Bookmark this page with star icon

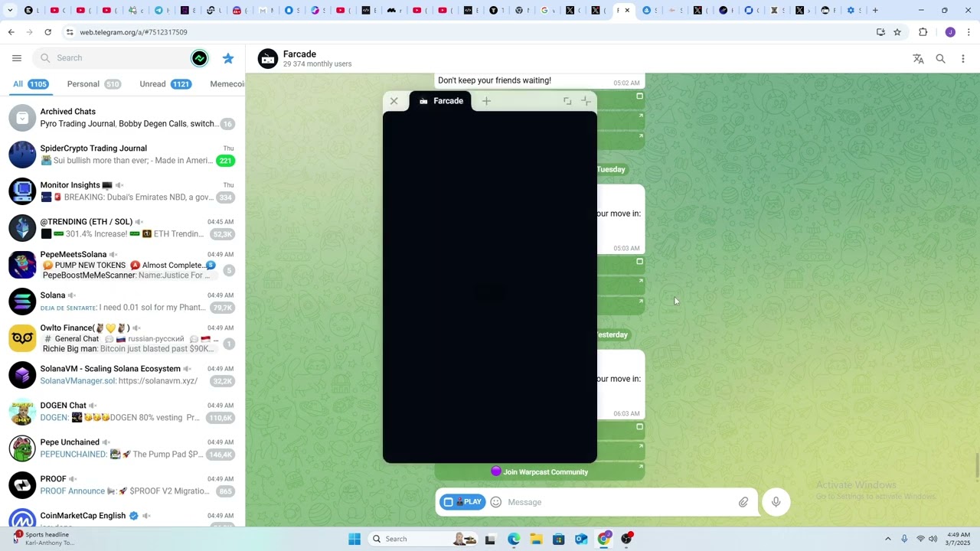(x=897, y=32)
